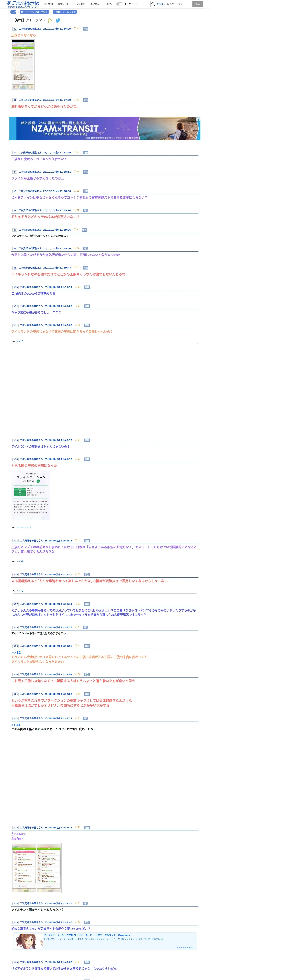Image resolution: width=296 pixels, height=980 pixels.
Task: Like post 5 with its heart icon
Action: coord(75,191)
